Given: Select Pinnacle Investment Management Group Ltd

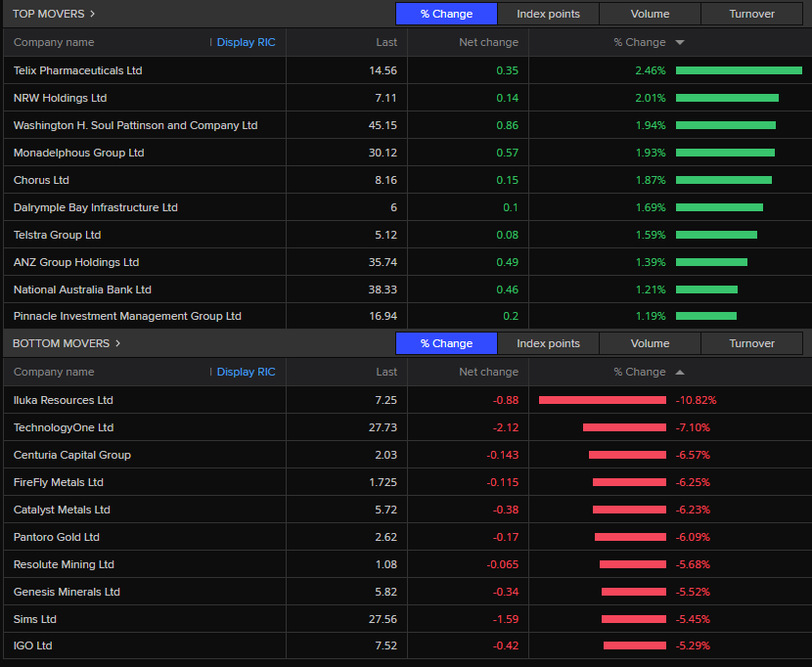Looking at the screenshot, I should [127, 316].
